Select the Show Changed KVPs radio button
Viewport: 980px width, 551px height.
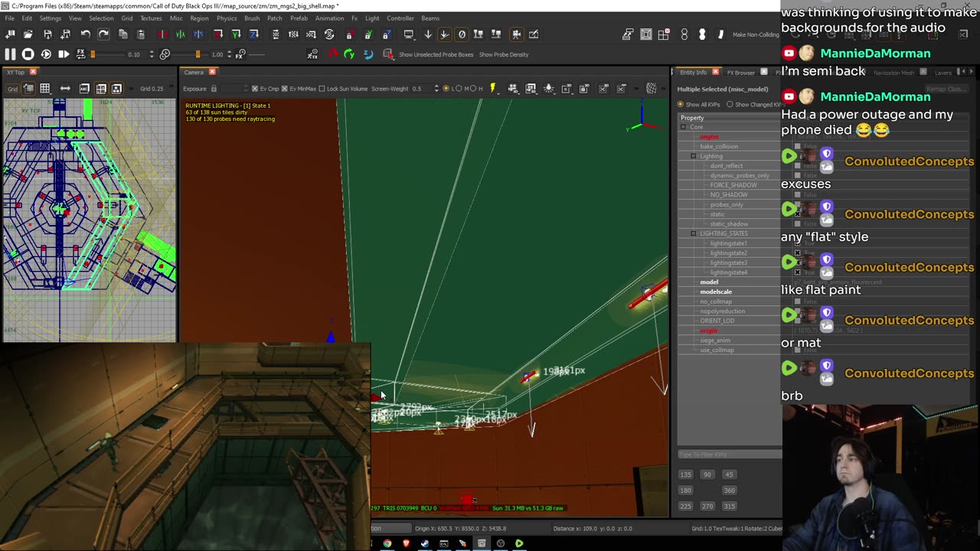coord(729,104)
